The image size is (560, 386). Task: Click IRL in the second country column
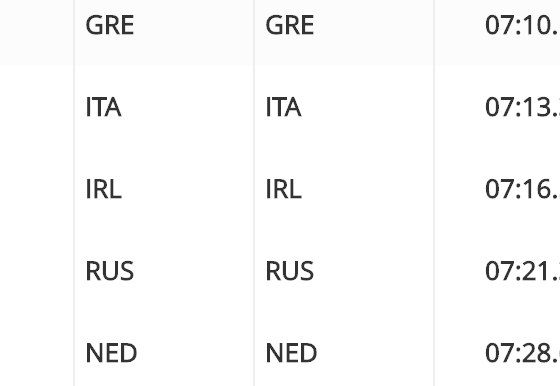284,189
